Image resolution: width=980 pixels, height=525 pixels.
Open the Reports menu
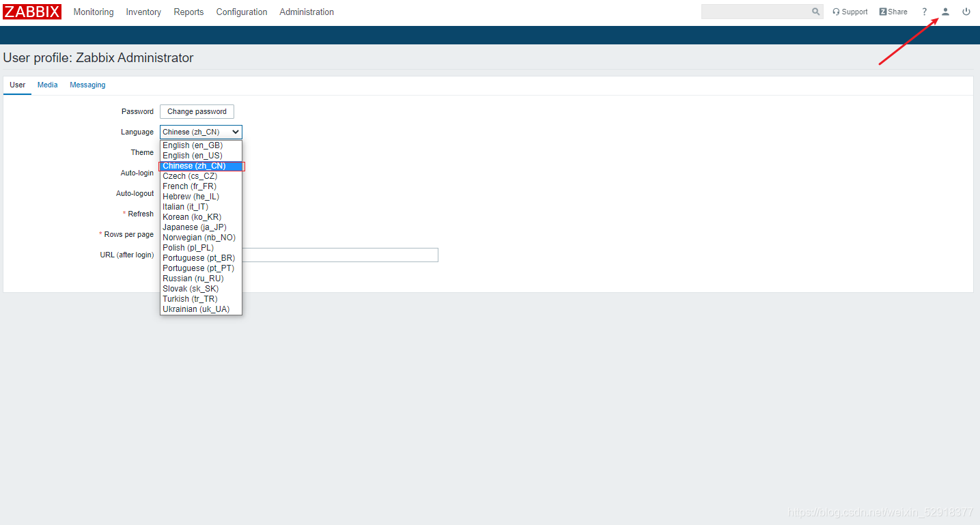[188, 12]
